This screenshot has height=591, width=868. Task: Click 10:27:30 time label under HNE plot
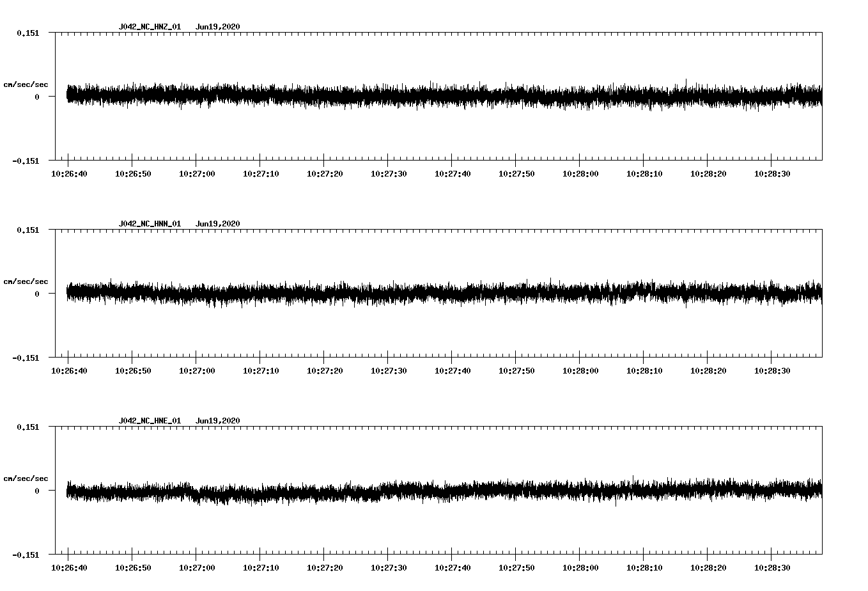coord(389,568)
